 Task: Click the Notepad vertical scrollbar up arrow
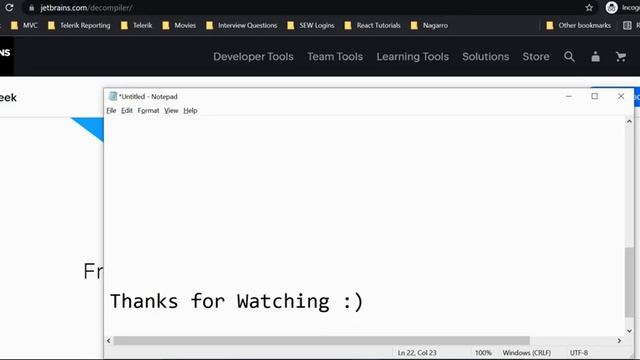(629, 121)
